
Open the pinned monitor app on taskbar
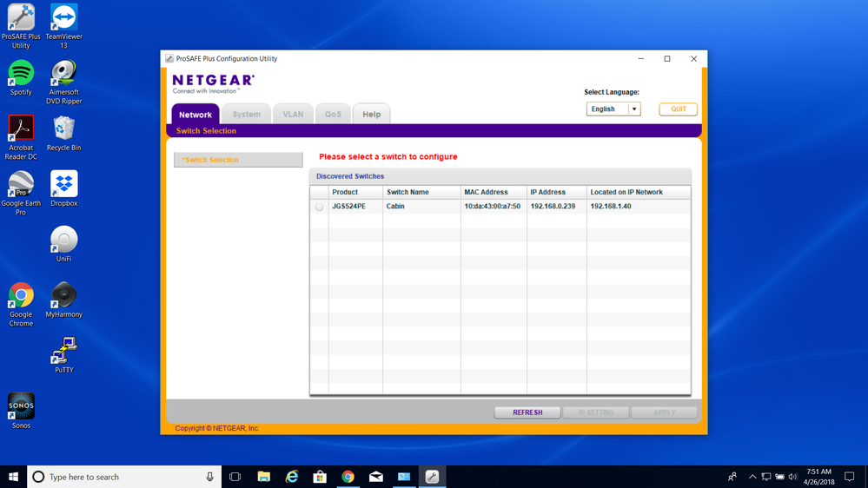(404, 477)
